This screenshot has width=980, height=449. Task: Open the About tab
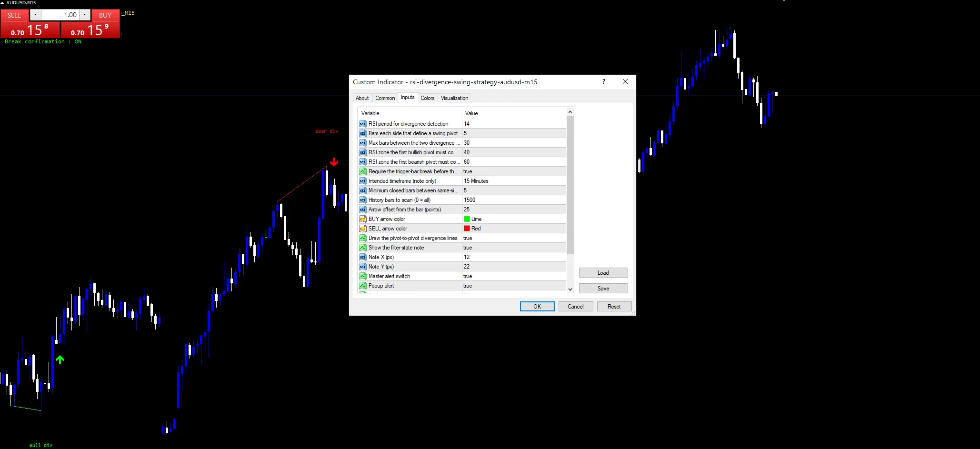coord(362,98)
